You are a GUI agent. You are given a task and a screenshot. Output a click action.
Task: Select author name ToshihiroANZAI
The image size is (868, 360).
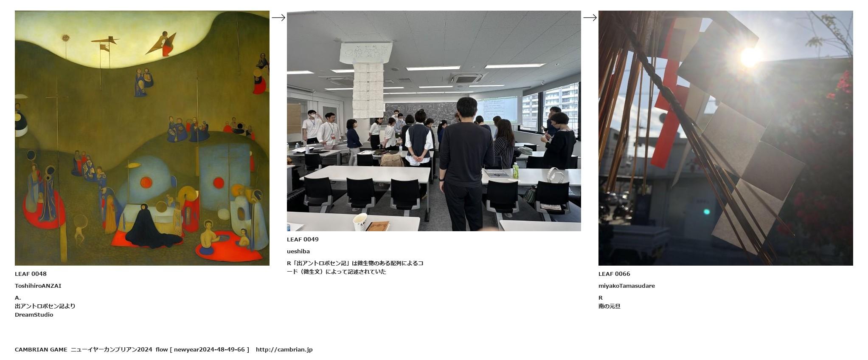[x=38, y=286]
